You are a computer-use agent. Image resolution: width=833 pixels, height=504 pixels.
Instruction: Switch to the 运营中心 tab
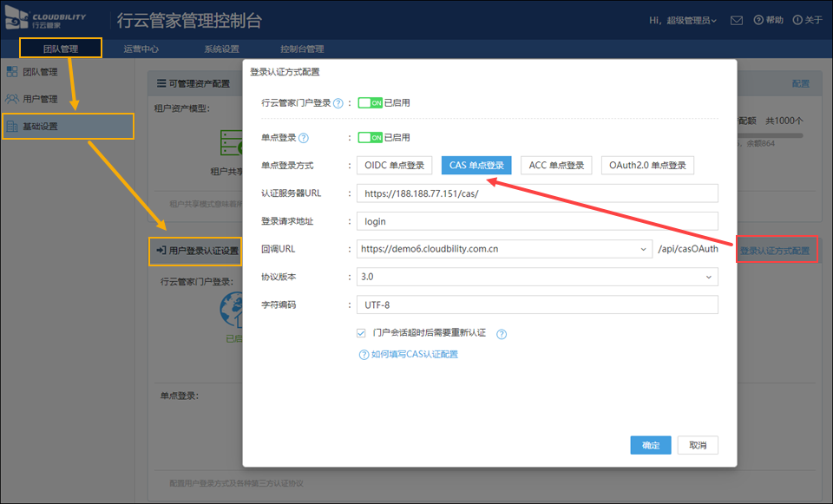pyautogui.click(x=141, y=49)
